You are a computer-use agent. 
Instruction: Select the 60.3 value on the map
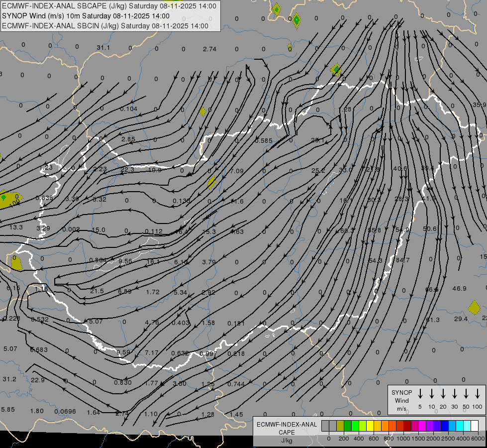point(347,230)
